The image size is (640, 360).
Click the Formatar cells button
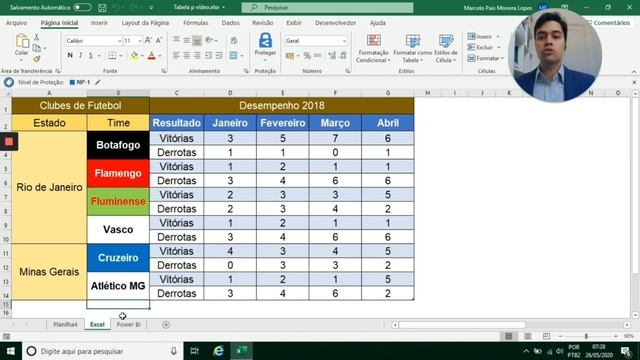[x=485, y=58]
